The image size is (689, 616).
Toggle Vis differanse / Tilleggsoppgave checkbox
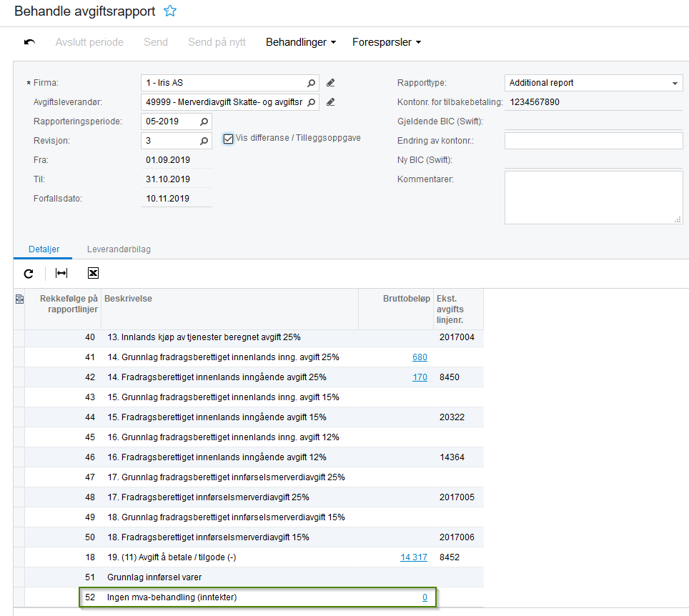tap(228, 139)
